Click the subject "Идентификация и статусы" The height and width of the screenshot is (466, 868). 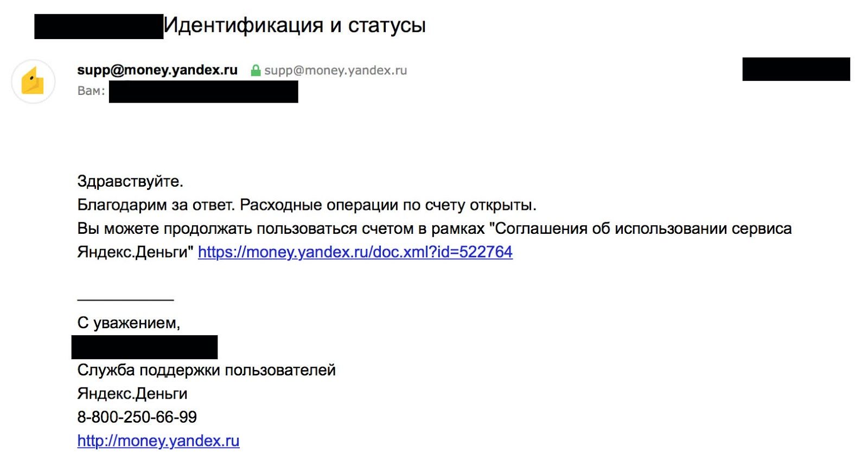(x=295, y=25)
